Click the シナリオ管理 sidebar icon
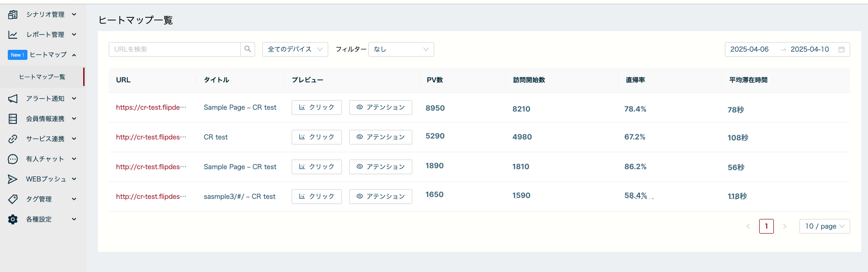868x272 pixels. (13, 15)
